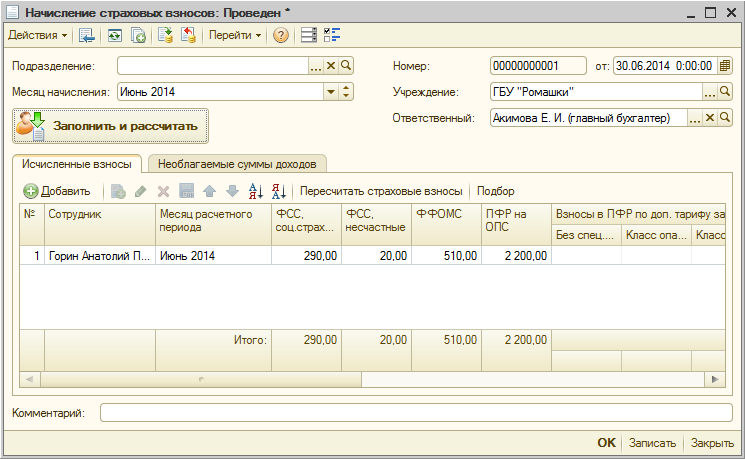Sort table descending with the Z-A icon

pyautogui.click(x=278, y=191)
